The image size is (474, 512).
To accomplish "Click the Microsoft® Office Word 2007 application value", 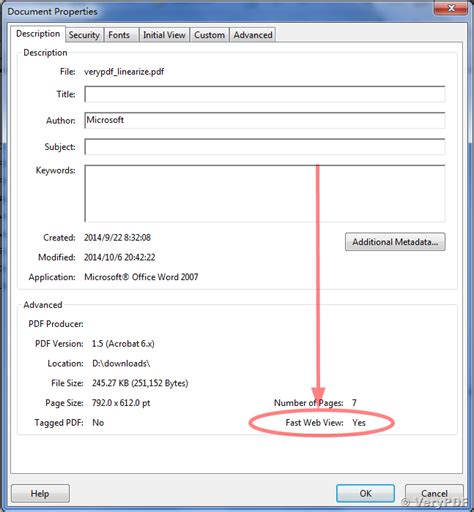I will [141, 277].
